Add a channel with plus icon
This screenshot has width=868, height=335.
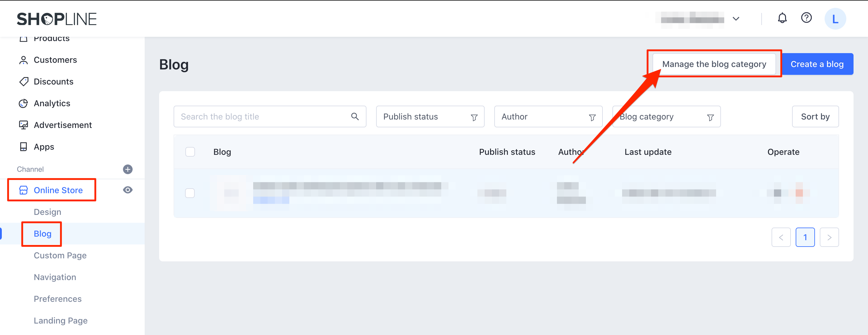point(128,169)
